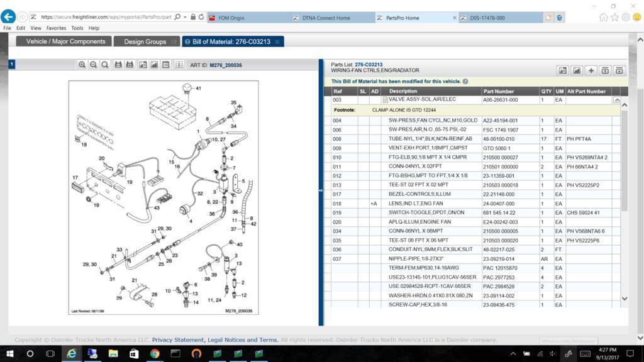Screen dimensions: 644x362
Task: Open Bill of Material tab options icon
Action: click(x=277, y=41)
